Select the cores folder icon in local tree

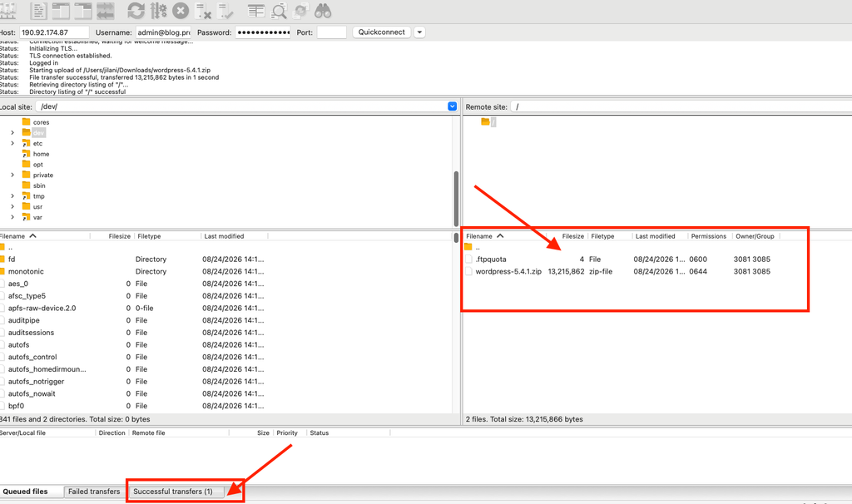coord(26,121)
